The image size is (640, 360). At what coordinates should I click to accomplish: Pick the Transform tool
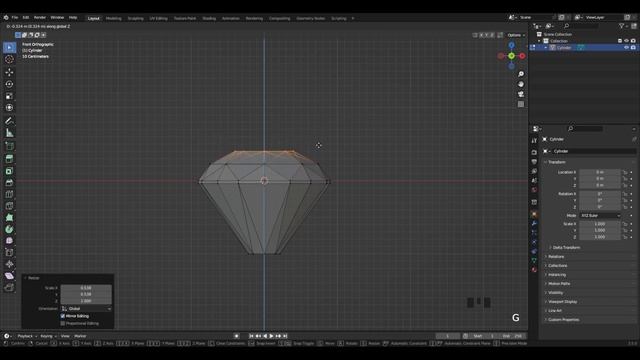click(9, 108)
